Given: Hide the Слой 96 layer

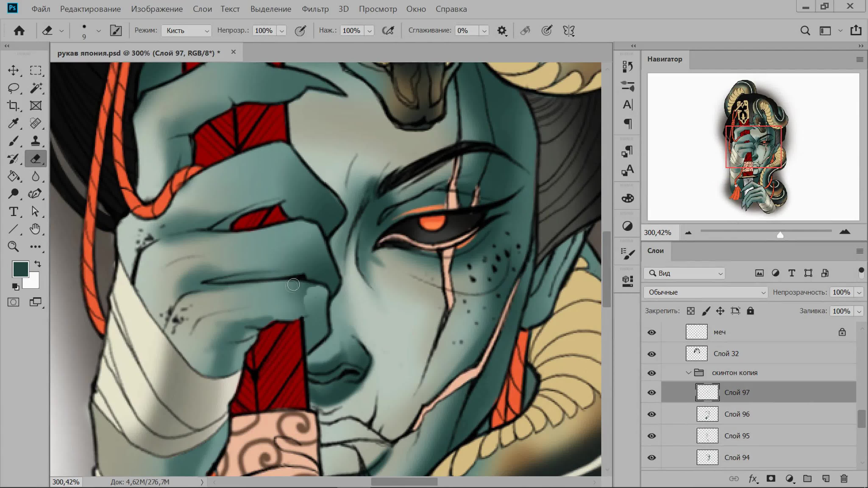Looking at the screenshot, I should [x=652, y=414].
